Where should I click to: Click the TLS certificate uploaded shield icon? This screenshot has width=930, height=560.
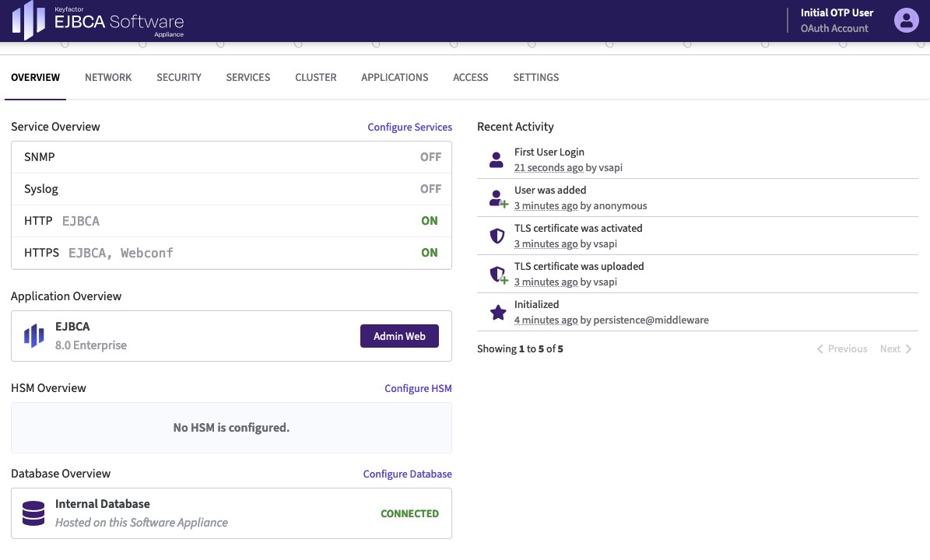tap(499, 275)
